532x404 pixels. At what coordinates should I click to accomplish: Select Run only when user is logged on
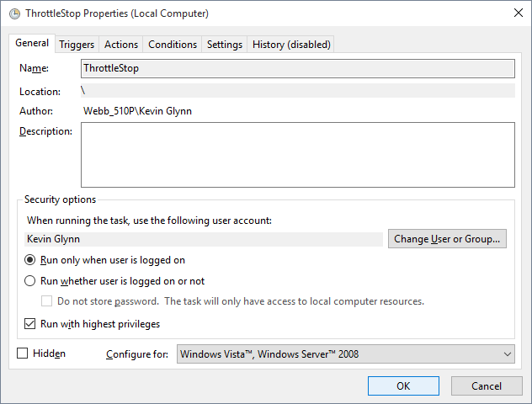pyautogui.click(x=30, y=260)
